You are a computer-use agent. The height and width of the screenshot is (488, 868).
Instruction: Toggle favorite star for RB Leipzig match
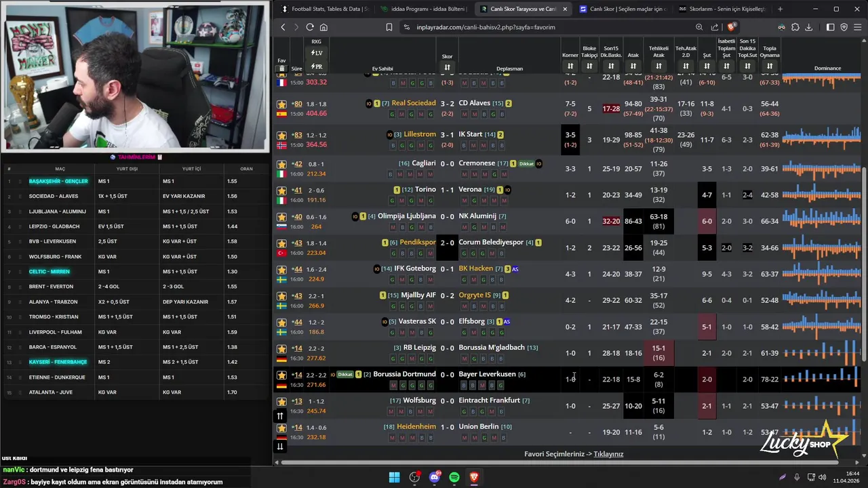(281, 349)
